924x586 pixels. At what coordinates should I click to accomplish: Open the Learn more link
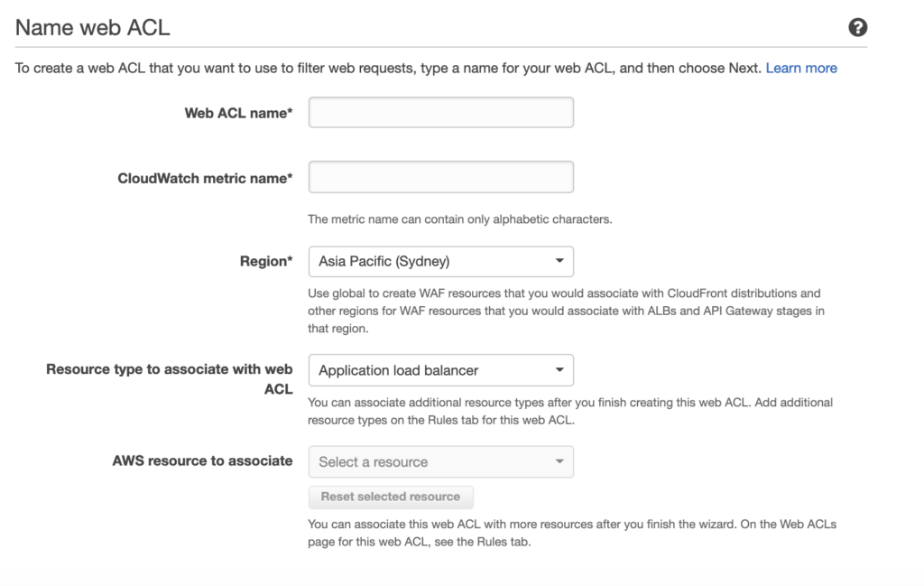(x=801, y=68)
